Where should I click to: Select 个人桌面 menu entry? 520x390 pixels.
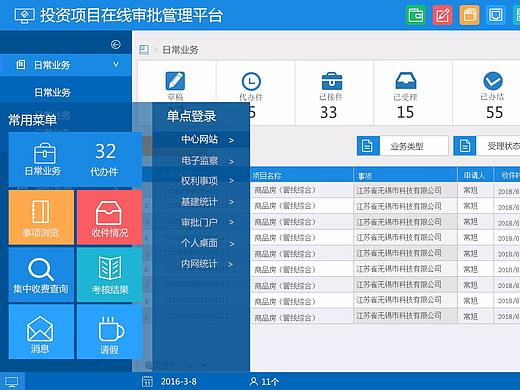coord(199,243)
